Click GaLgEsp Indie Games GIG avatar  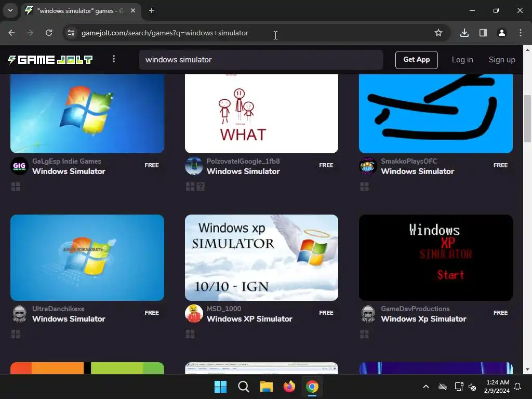pyautogui.click(x=19, y=166)
